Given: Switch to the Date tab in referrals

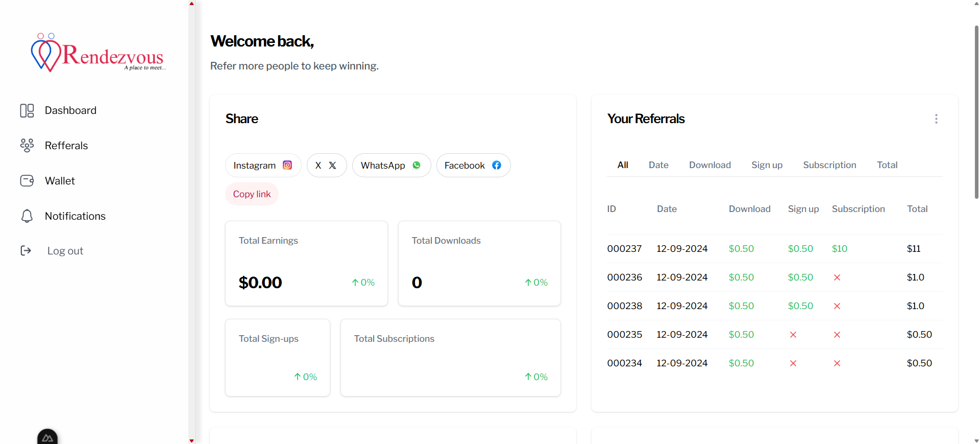Looking at the screenshot, I should pos(658,165).
